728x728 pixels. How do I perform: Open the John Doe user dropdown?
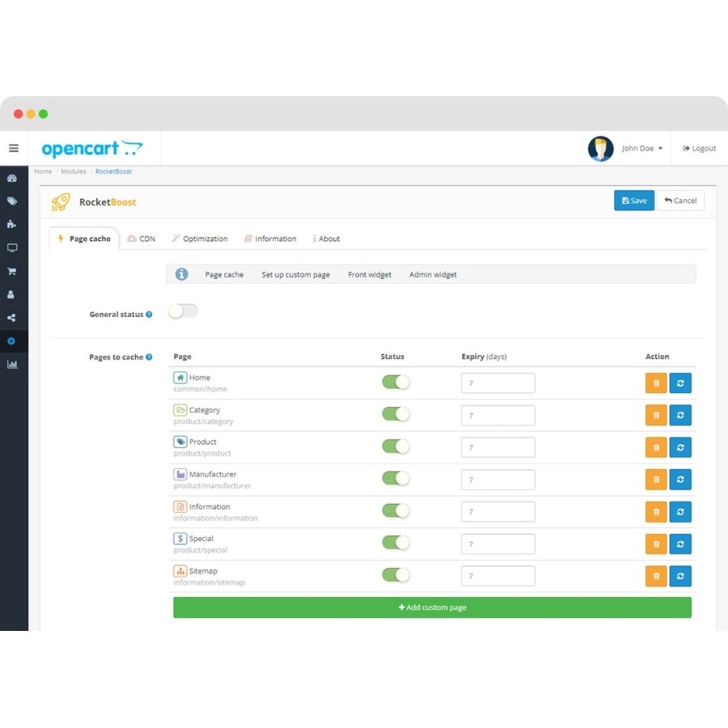[642, 148]
